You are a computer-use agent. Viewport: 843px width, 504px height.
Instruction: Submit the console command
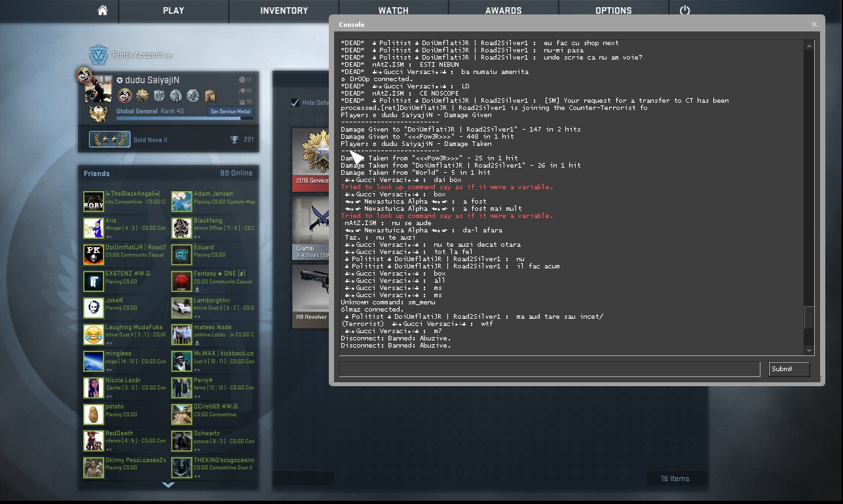pyautogui.click(x=789, y=369)
